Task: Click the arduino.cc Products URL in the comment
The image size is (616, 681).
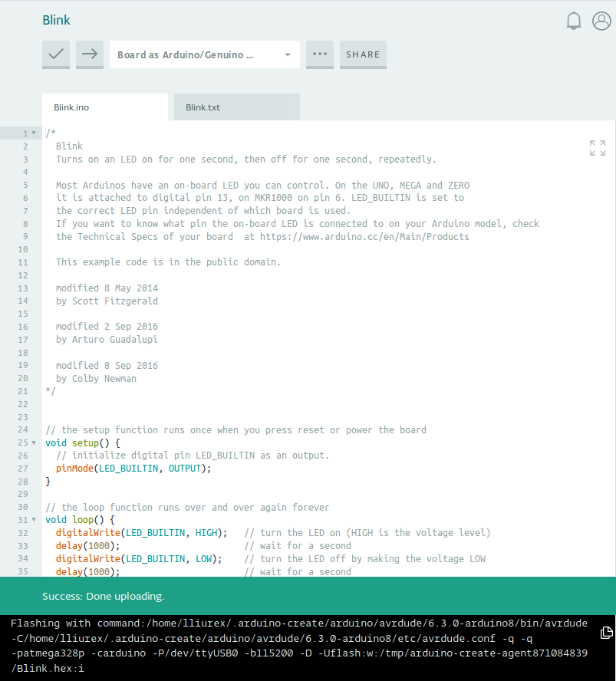Action: [364, 237]
